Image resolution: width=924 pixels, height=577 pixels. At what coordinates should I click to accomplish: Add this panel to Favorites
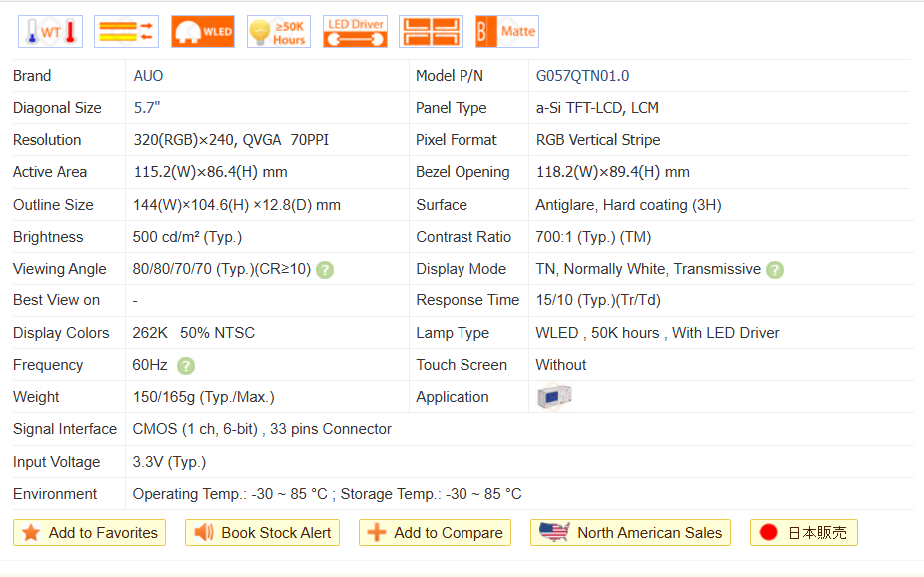coord(90,533)
